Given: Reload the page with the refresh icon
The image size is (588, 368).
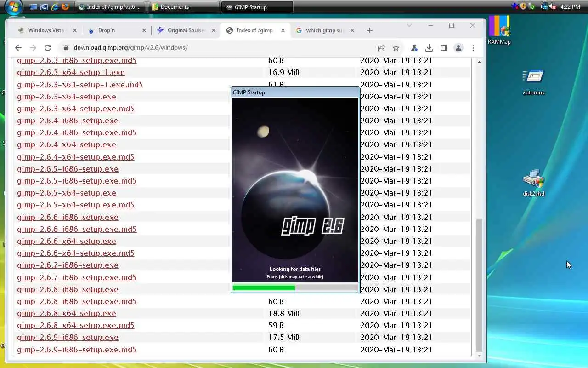Looking at the screenshot, I should pos(48,48).
